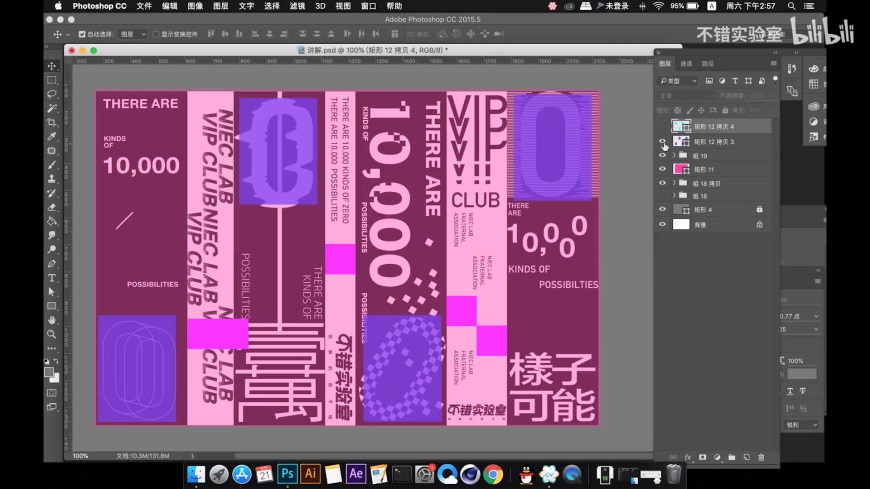Image resolution: width=870 pixels, height=489 pixels.
Task: Open the 类型 layer filter dropdown
Action: tap(678, 81)
